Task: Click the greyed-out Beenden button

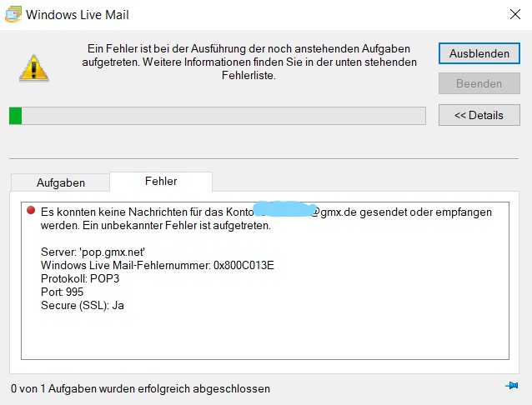Action: [479, 83]
